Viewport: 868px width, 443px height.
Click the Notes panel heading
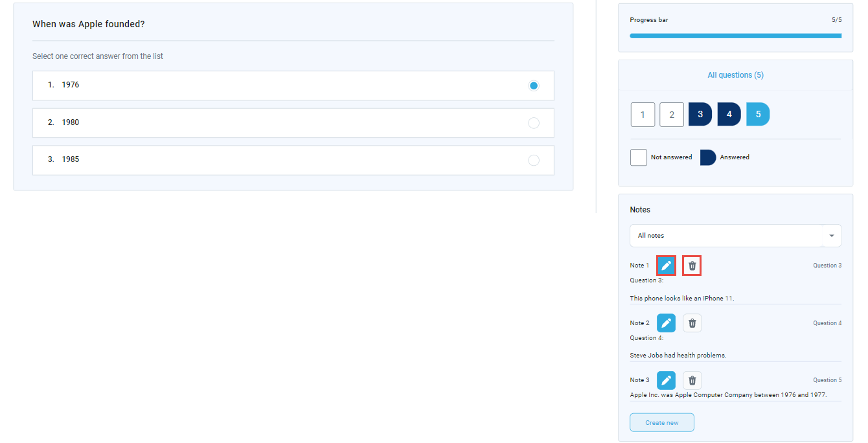coord(640,210)
